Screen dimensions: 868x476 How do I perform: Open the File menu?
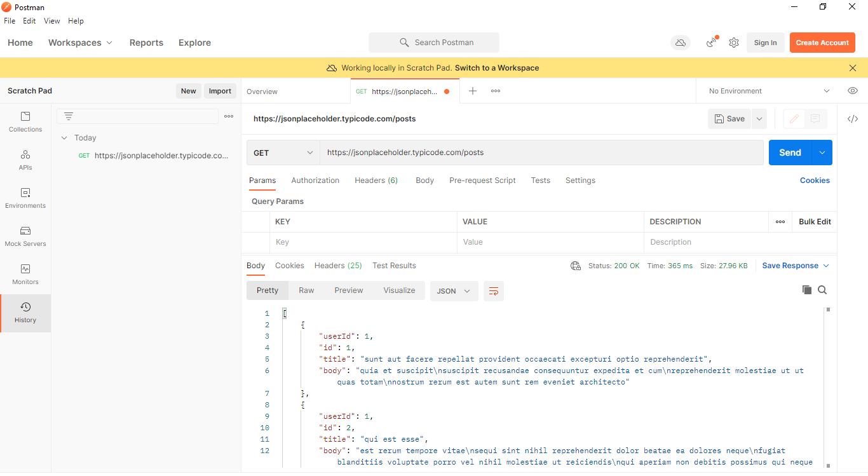[10, 21]
